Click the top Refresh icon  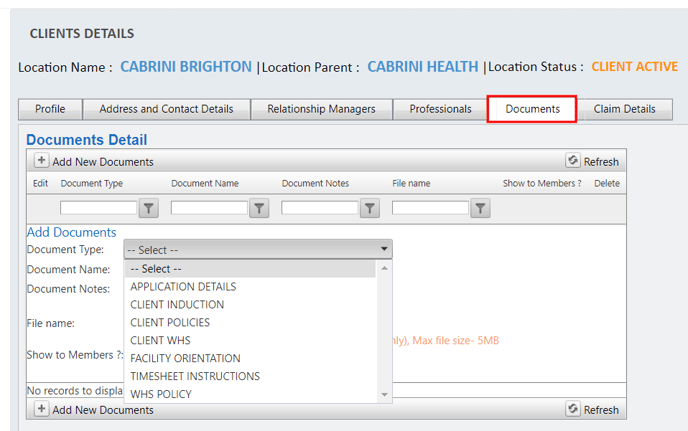pos(573,161)
